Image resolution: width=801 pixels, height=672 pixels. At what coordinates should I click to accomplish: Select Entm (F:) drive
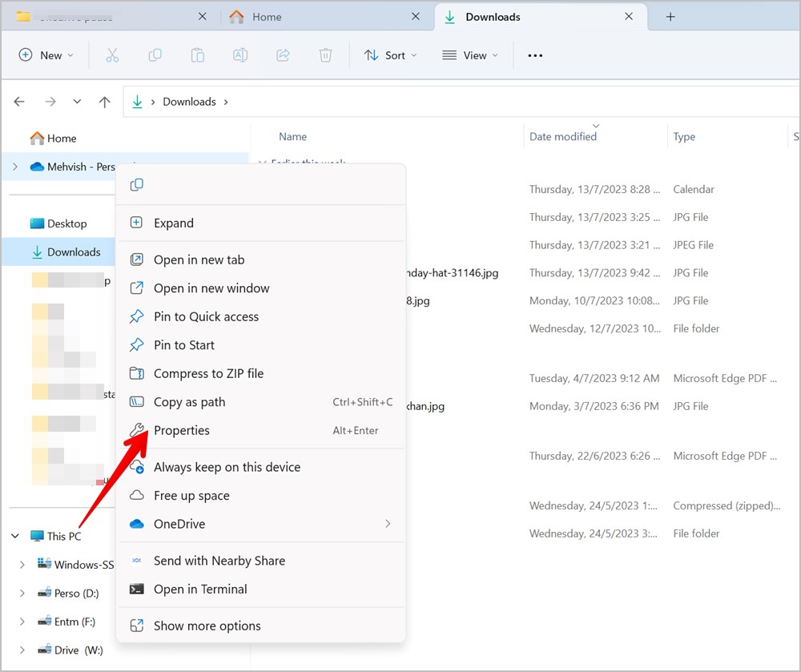pos(67,622)
